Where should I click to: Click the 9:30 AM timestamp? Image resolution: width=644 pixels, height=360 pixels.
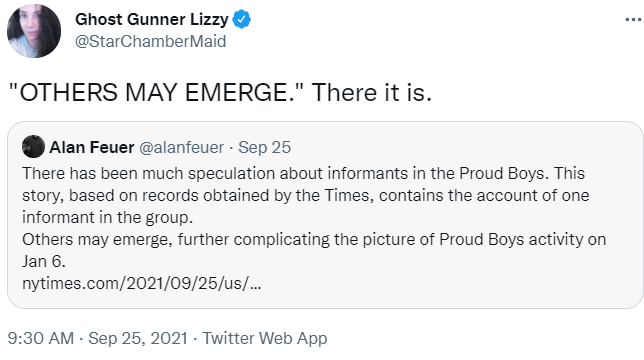point(41,338)
